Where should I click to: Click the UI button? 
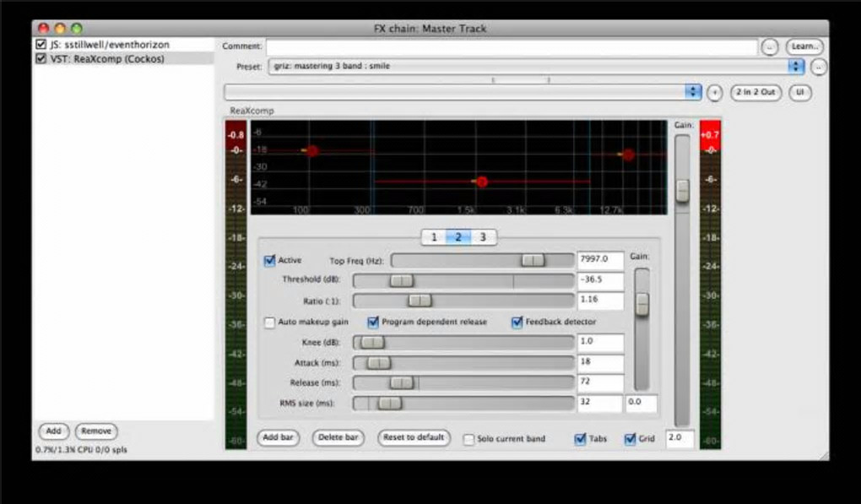pyautogui.click(x=799, y=92)
